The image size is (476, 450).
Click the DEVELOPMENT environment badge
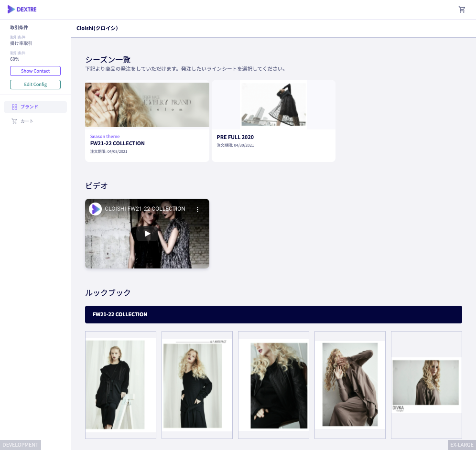click(21, 445)
